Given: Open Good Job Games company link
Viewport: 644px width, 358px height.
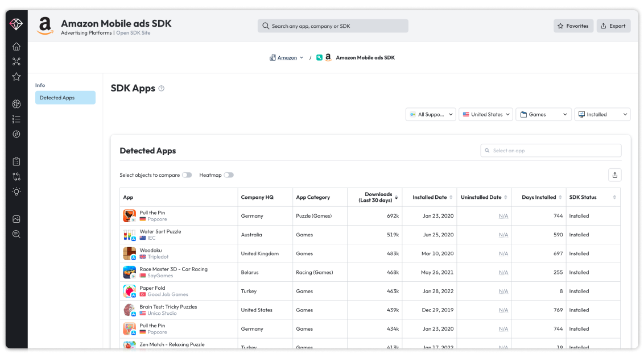Looking at the screenshot, I should pos(168,294).
